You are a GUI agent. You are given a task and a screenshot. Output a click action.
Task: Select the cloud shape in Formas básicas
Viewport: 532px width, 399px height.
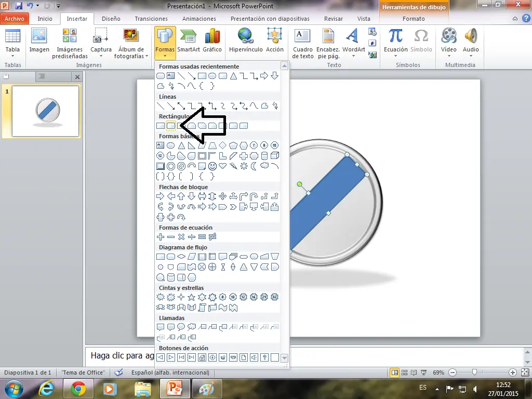pos(264,166)
